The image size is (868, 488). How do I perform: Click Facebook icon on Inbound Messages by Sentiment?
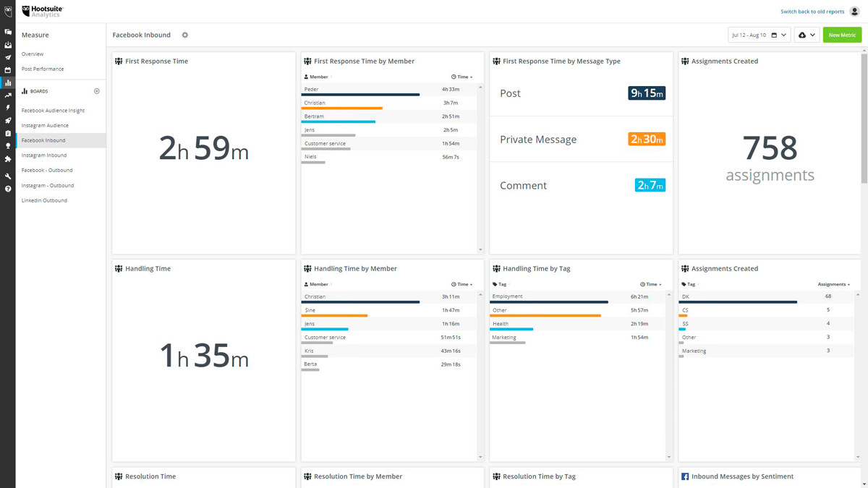click(x=685, y=476)
